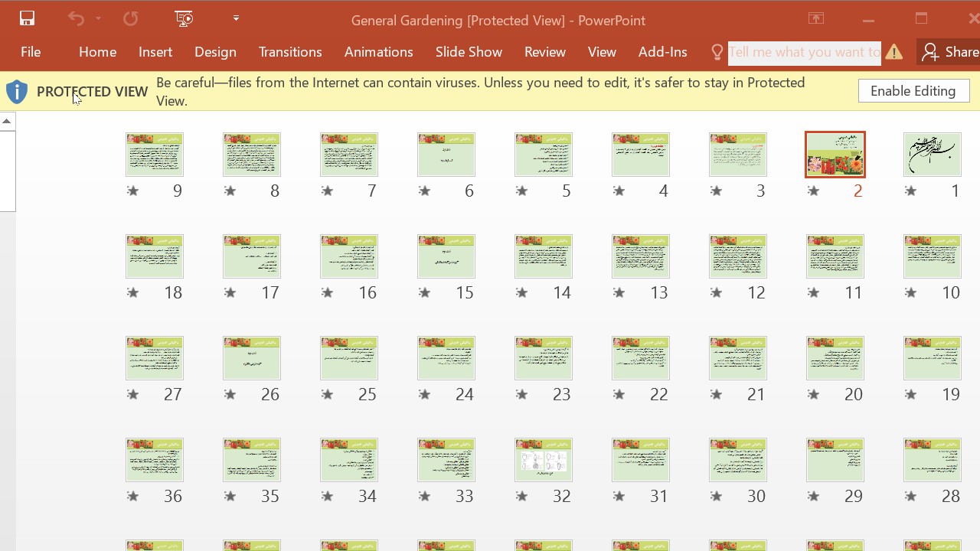Click the PROTECTED VIEW label
Image resolution: width=980 pixels, height=551 pixels.
(92, 92)
